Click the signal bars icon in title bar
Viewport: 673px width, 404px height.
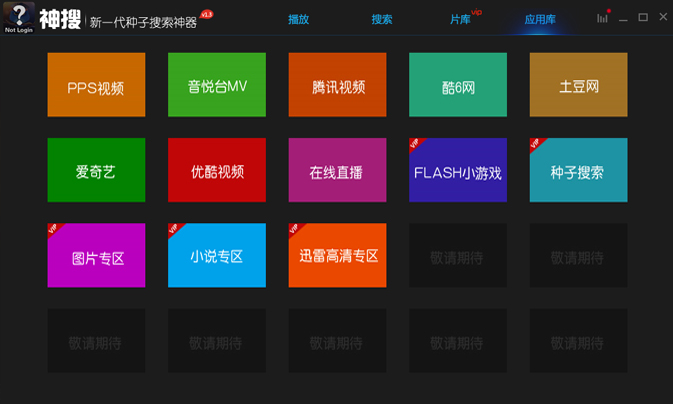click(602, 18)
